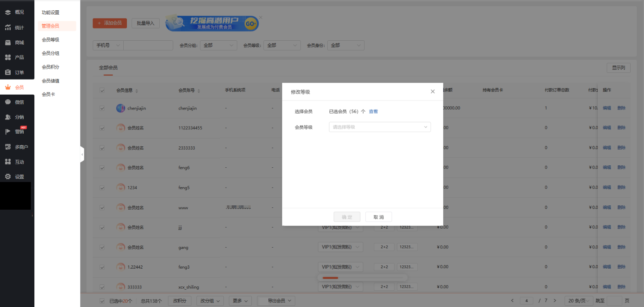Screen dimensions: 644x307
Task: Collapse the secondary sidebar handle
Action: click(x=82, y=154)
